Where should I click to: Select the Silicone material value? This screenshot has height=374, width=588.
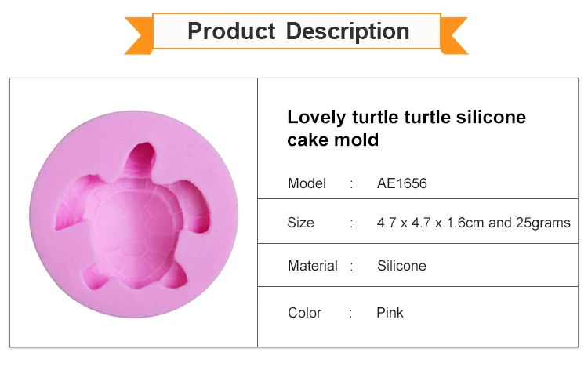[401, 266]
